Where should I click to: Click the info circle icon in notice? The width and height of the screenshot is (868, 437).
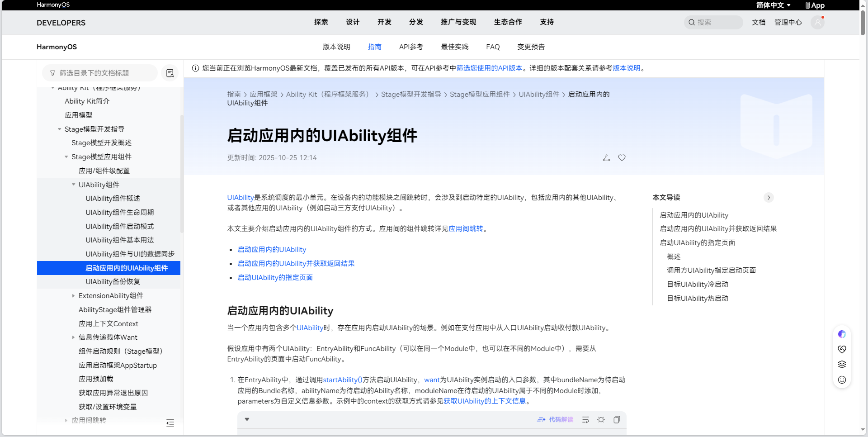pos(195,68)
